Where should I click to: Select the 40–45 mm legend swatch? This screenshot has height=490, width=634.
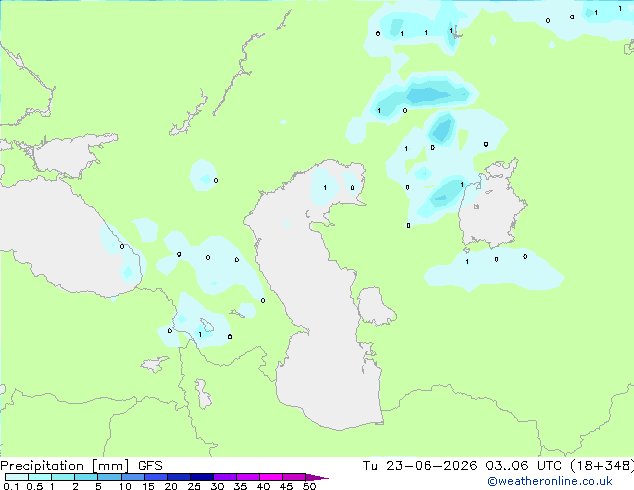coord(271,477)
